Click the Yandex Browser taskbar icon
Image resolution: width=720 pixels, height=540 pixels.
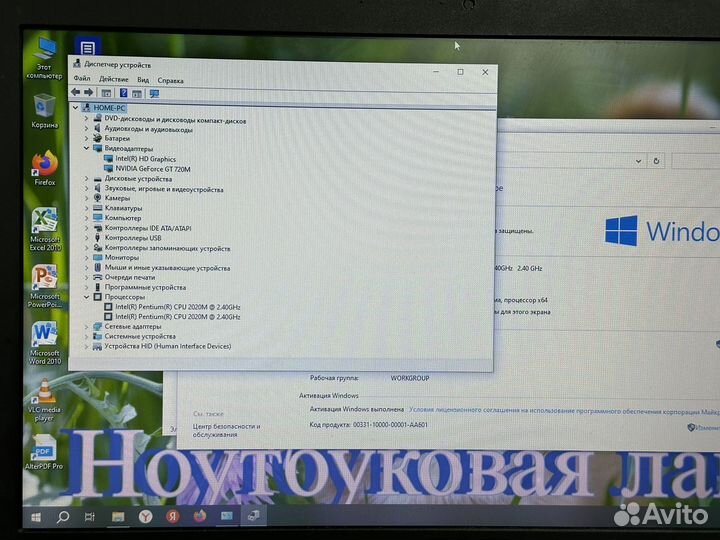pyautogui.click(x=145, y=517)
